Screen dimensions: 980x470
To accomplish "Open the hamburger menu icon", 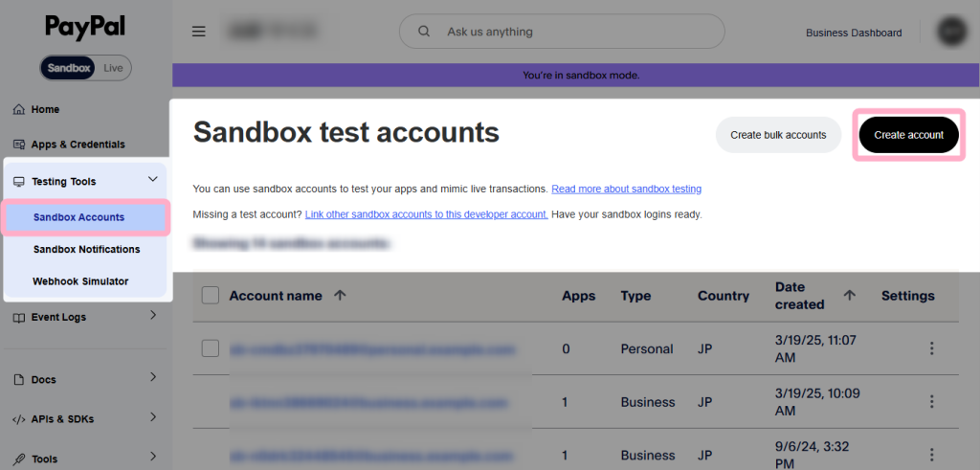I will click(199, 32).
